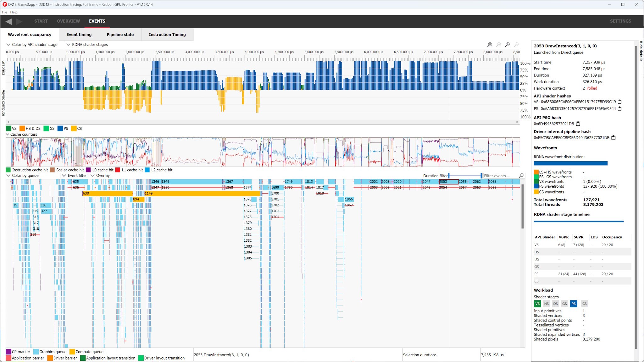Toggle the L1 cache hit counter
The height and width of the screenshot is (362, 644).
(x=129, y=170)
